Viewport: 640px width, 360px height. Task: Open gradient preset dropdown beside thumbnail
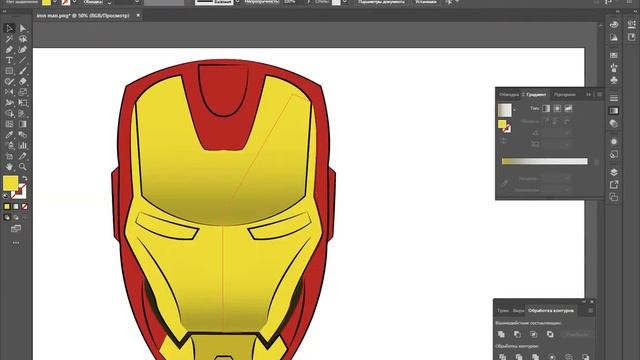coord(514,110)
